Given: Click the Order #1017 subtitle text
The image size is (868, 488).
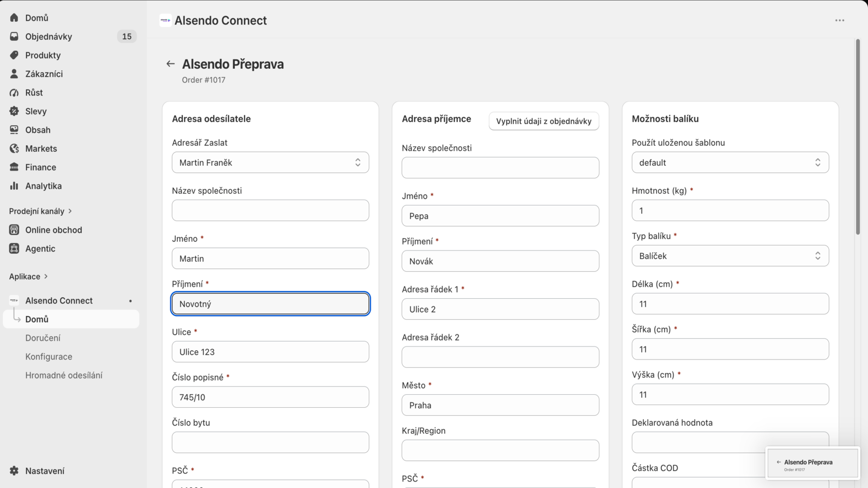Looking at the screenshot, I should coord(203,80).
